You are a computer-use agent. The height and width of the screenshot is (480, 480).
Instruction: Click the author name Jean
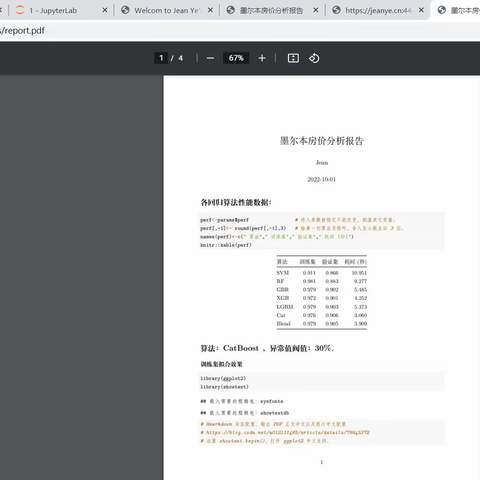(322, 163)
